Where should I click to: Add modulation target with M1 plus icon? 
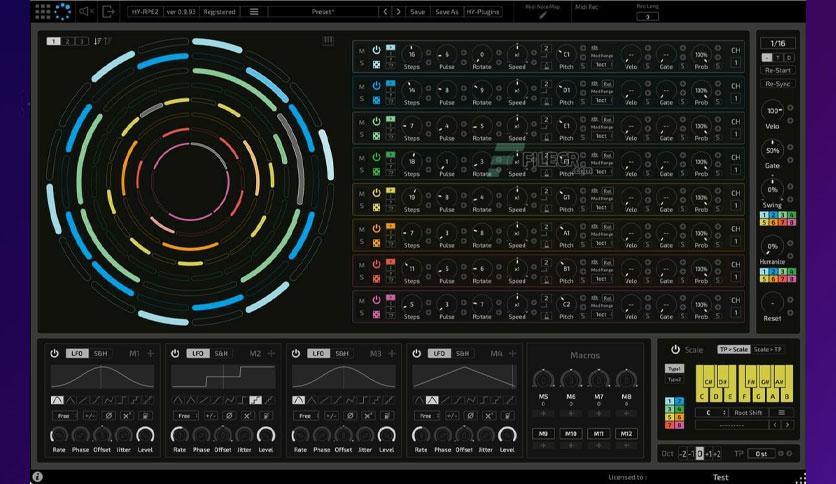pyautogui.click(x=151, y=353)
